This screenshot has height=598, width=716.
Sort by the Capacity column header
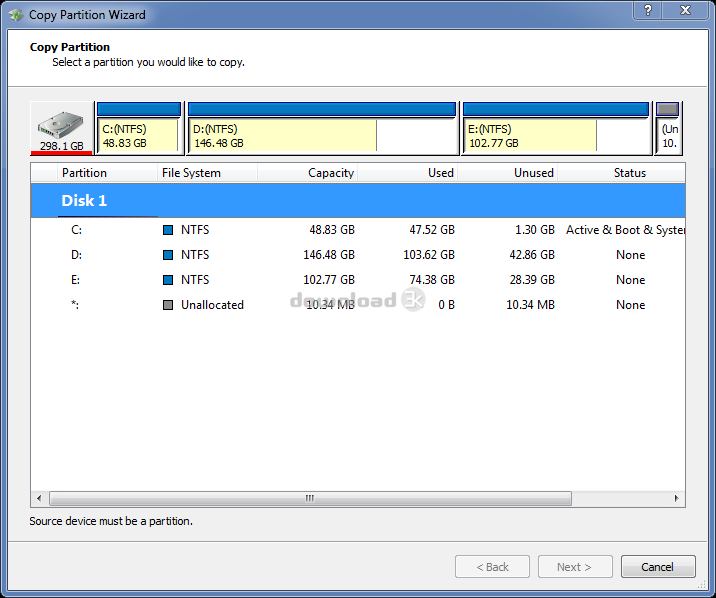[308, 173]
